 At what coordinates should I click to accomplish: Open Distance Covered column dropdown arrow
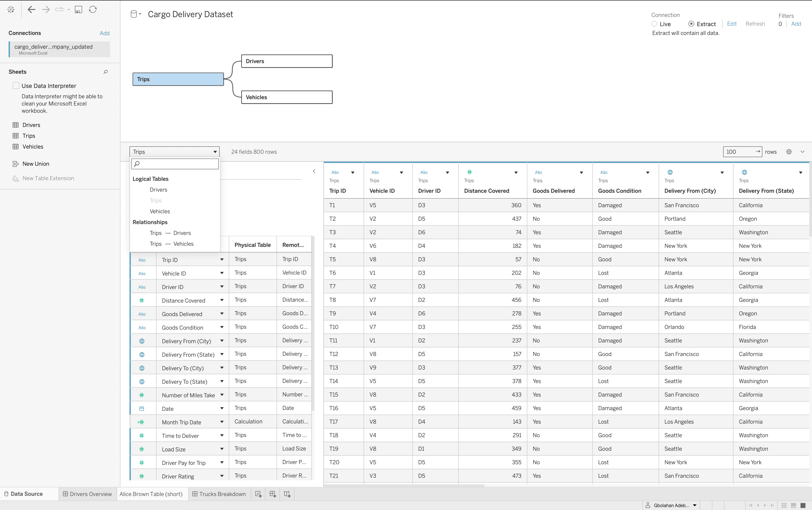516,172
